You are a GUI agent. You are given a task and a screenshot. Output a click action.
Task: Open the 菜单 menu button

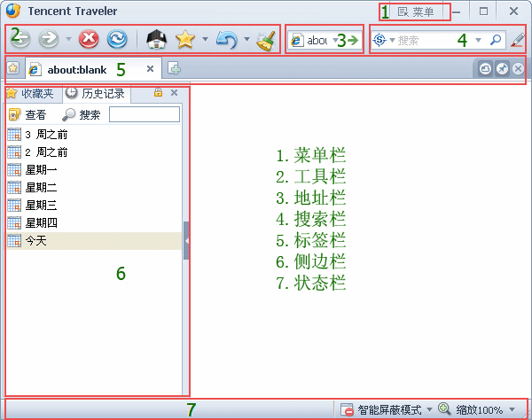point(416,12)
